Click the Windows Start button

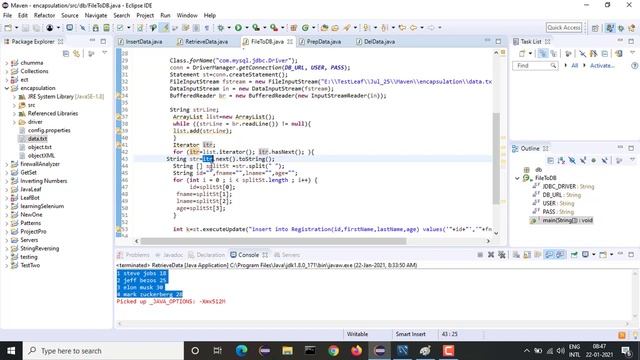click(x=11, y=351)
